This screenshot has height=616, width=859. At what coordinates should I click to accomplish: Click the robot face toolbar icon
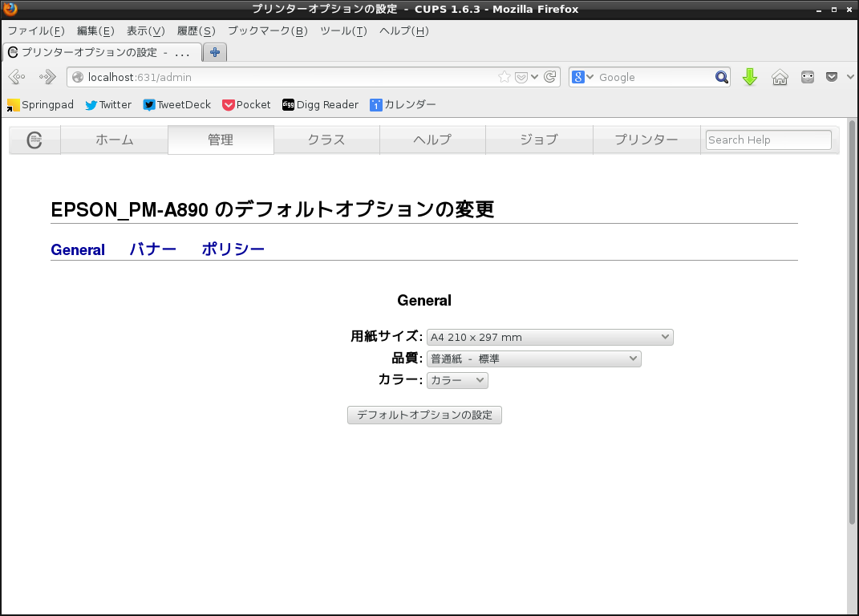click(808, 77)
